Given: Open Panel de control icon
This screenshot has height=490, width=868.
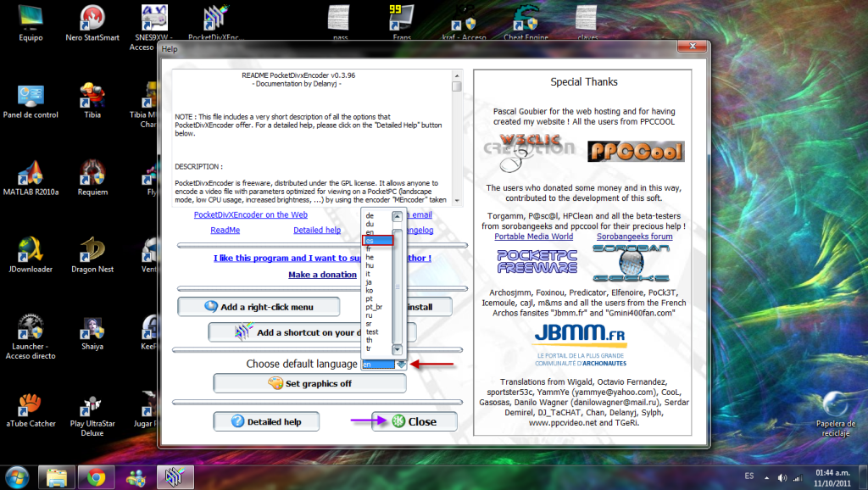Looking at the screenshot, I should [x=31, y=101].
